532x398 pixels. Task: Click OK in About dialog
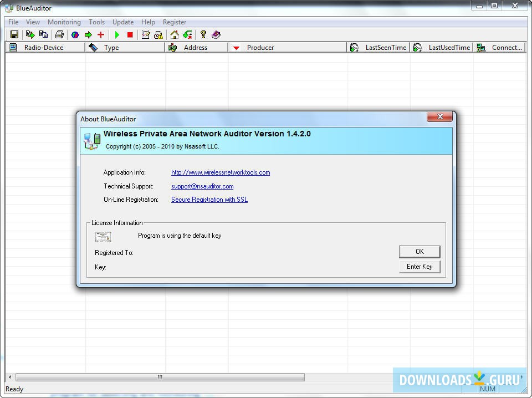click(x=420, y=252)
